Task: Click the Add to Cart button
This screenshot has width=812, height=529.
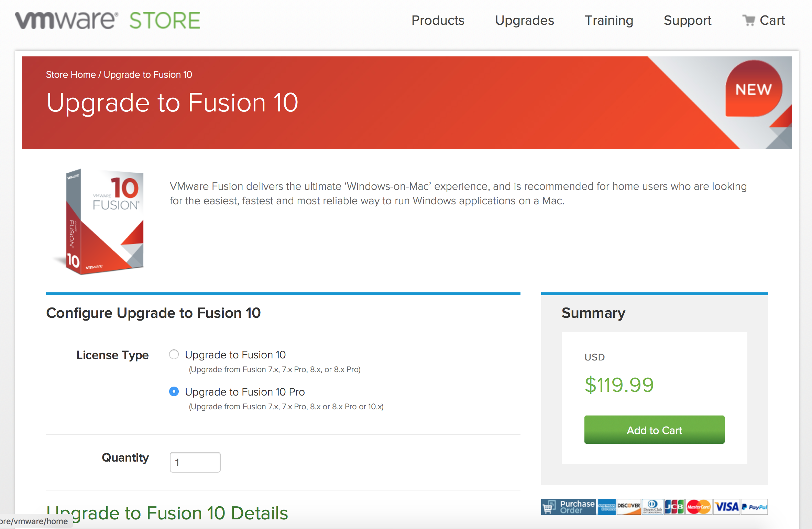Action: pyautogui.click(x=654, y=430)
